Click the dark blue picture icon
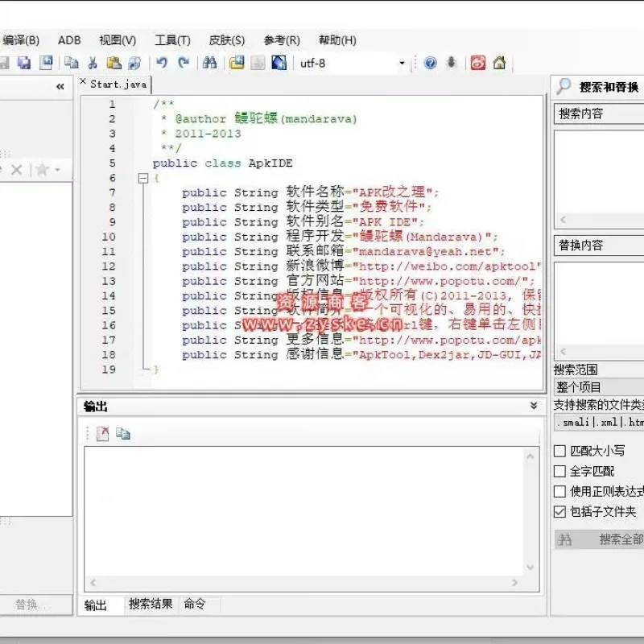The image size is (644, 644). click(279, 63)
